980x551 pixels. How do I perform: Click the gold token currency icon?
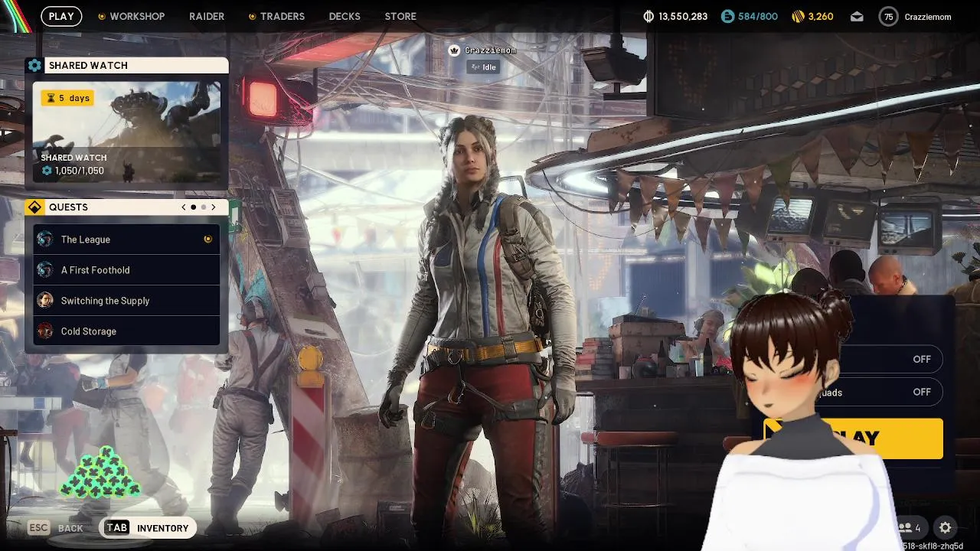click(x=798, y=16)
